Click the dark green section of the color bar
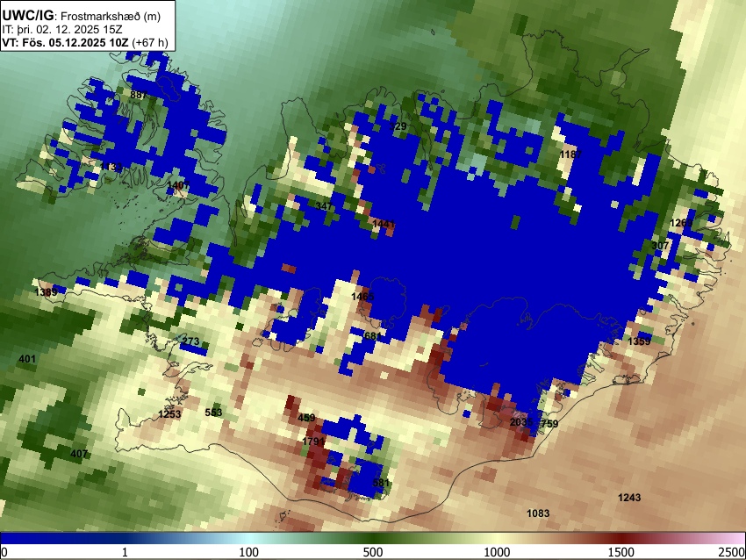746x560 pixels. click(372, 538)
